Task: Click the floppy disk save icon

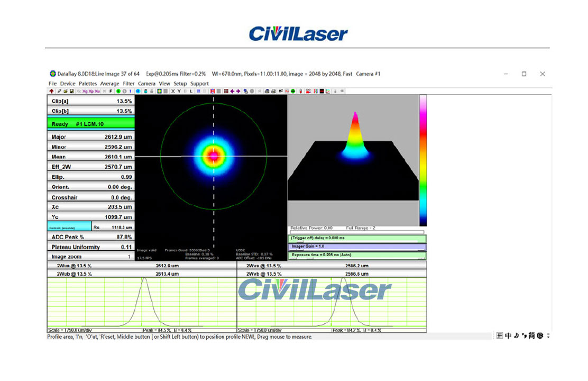Action: tap(71, 91)
